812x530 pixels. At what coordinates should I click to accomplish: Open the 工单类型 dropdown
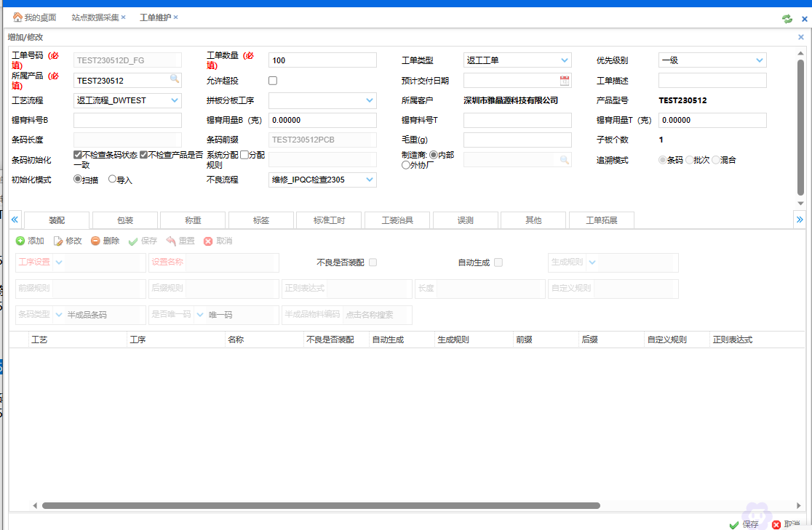pyautogui.click(x=565, y=61)
